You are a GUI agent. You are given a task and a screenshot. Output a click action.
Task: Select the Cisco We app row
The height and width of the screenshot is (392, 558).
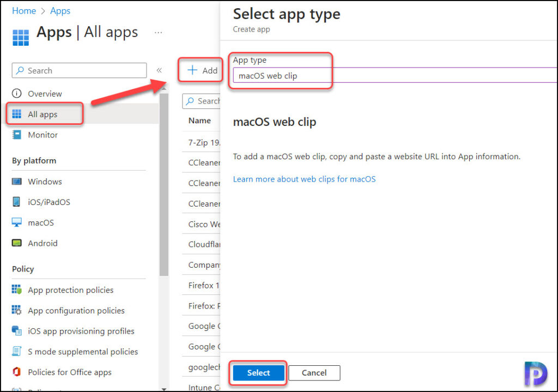click(x=201, y=224)
